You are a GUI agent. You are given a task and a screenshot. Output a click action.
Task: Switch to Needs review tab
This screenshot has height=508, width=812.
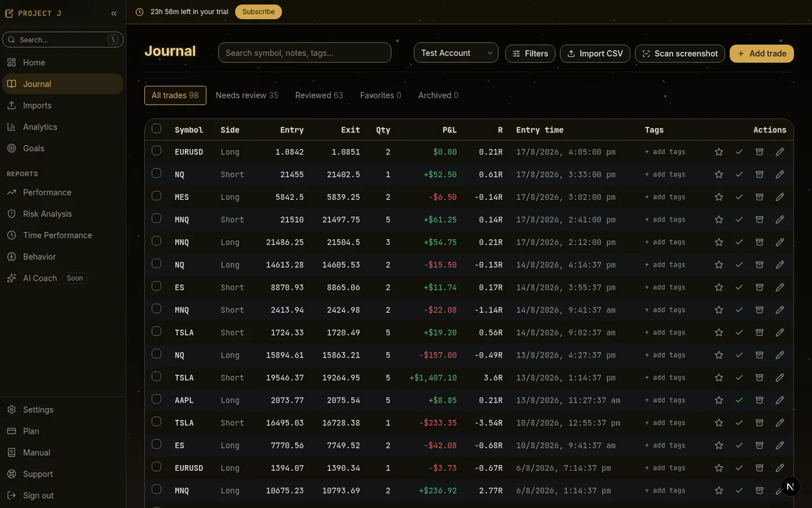[247, 95]
